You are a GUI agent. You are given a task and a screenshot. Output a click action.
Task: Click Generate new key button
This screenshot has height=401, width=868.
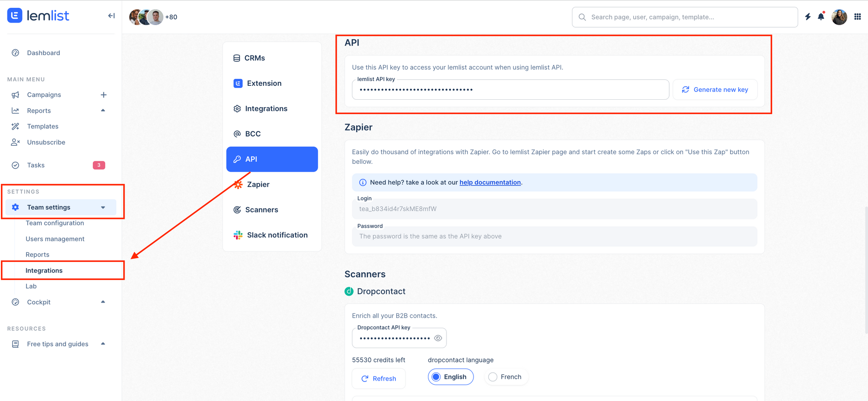tap(715, 89)
